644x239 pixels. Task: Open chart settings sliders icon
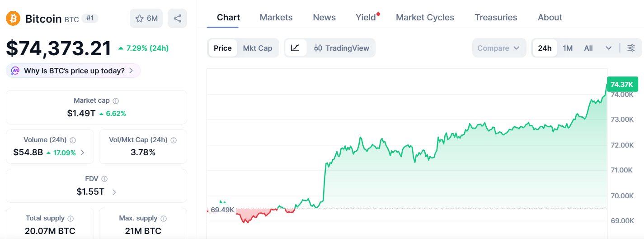[631, 48]
